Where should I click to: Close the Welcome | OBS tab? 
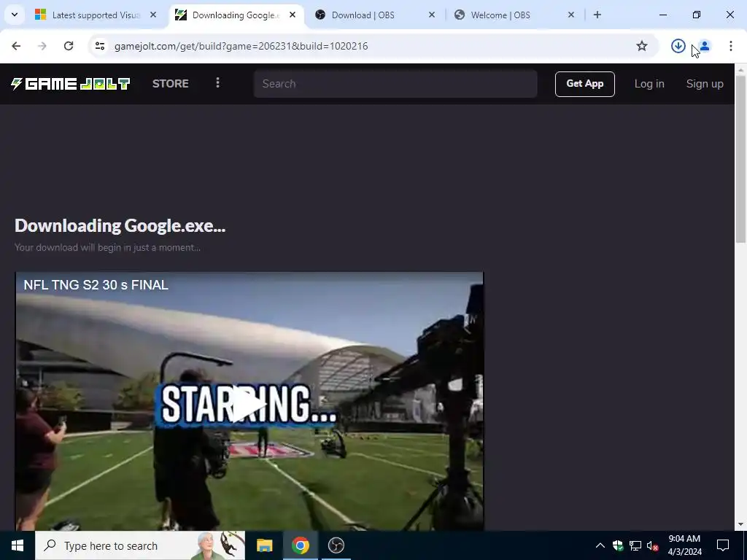571,15
